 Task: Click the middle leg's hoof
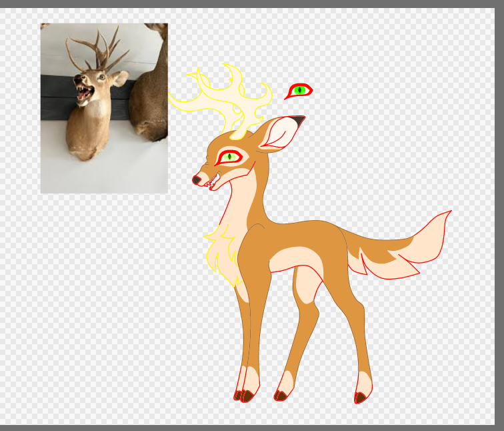(281, 396)
